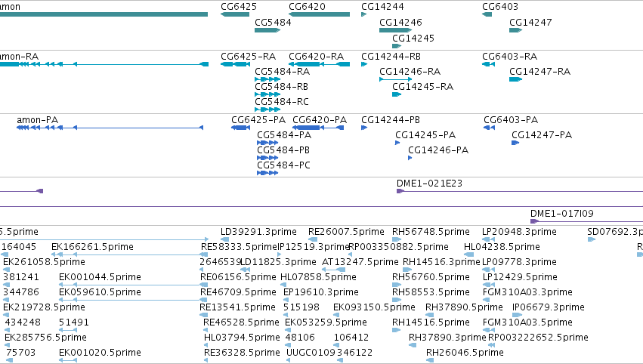Select the CG14245 gene

click(x=397, y=46)
